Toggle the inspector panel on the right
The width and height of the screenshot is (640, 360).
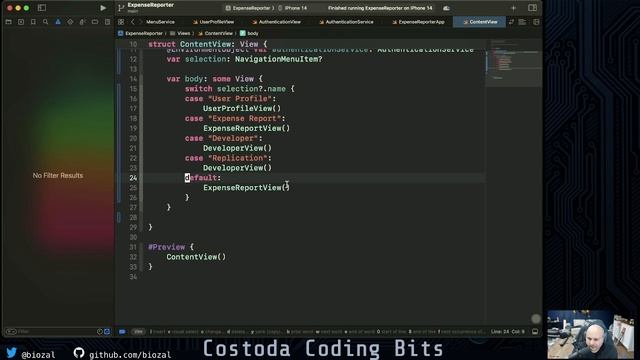click(x=532, y=8)
